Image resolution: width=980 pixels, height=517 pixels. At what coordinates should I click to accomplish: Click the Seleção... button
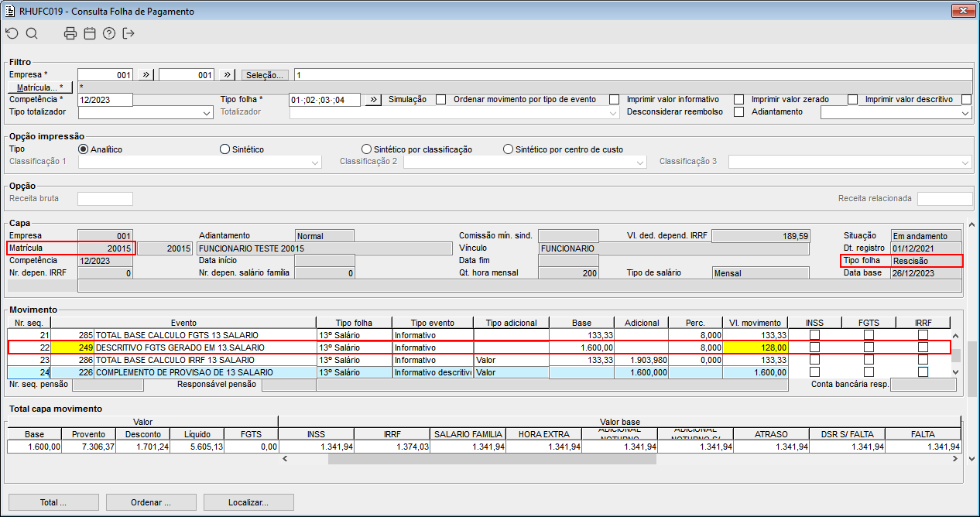pos(266,75)
